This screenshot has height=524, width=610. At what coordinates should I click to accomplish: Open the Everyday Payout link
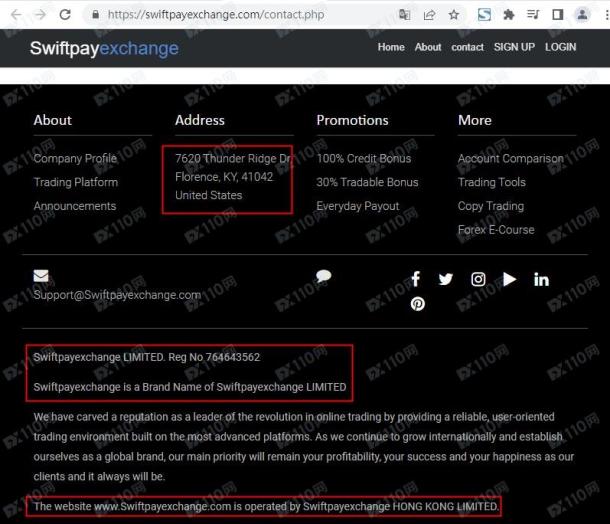(x=358, y=206)
